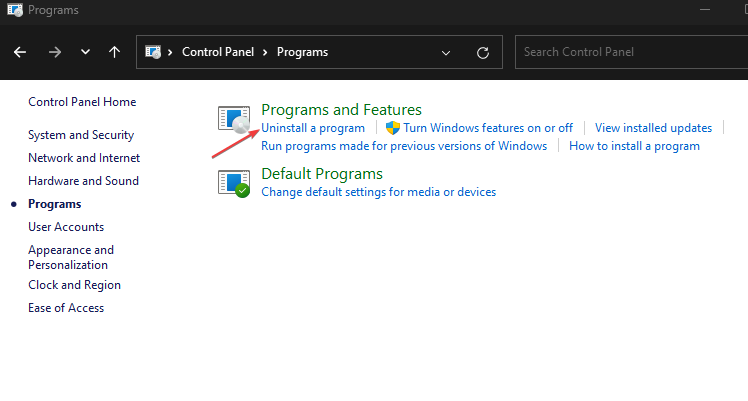The image size is (748, 401).
Task: Click the Control Panel icon in address bar
Action: [x=153, y=52]
